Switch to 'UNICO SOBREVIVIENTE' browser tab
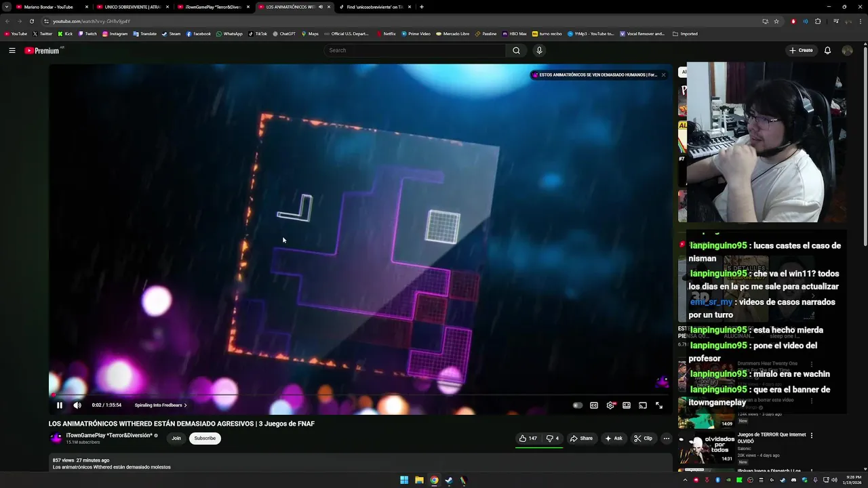This screenshot has width=868, height=488. tap(132, 7)
